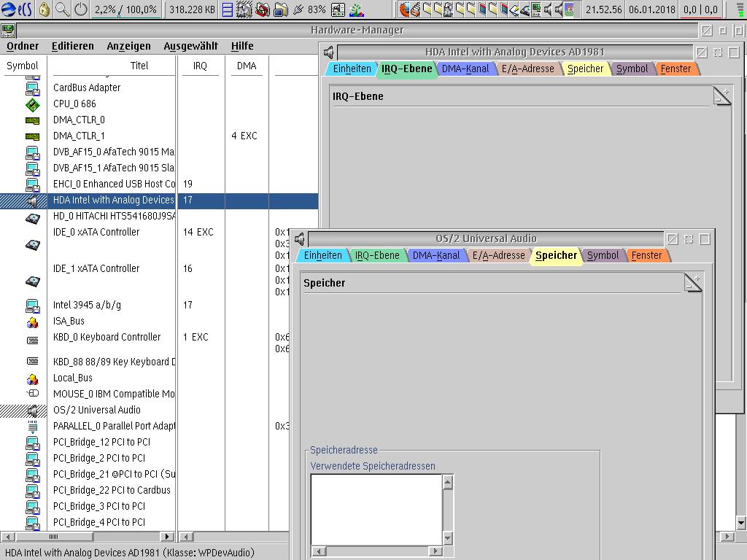Open the Anzeigen menu
The image size is (747, 560).
click(x=128, y=46)
